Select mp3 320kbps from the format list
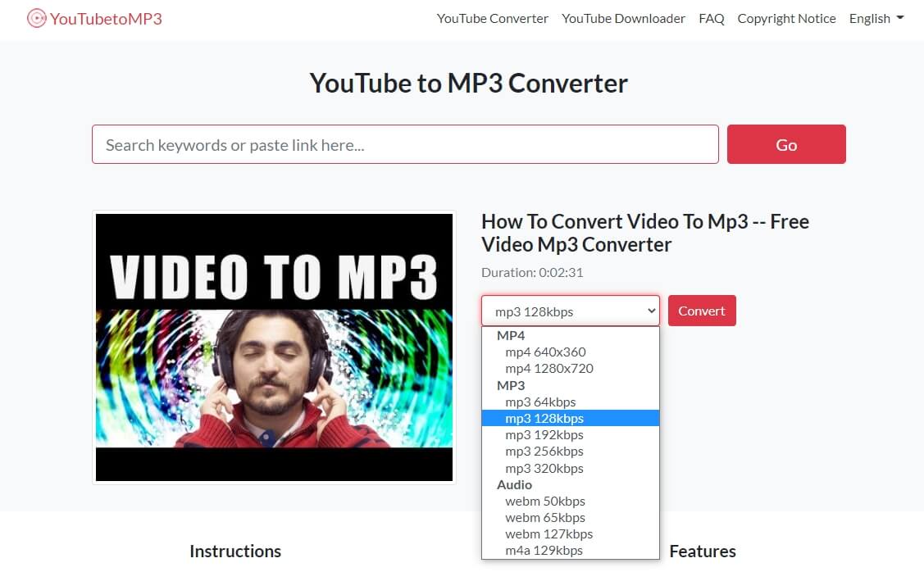The image size is (924, 572). click(x=544, y=468)
